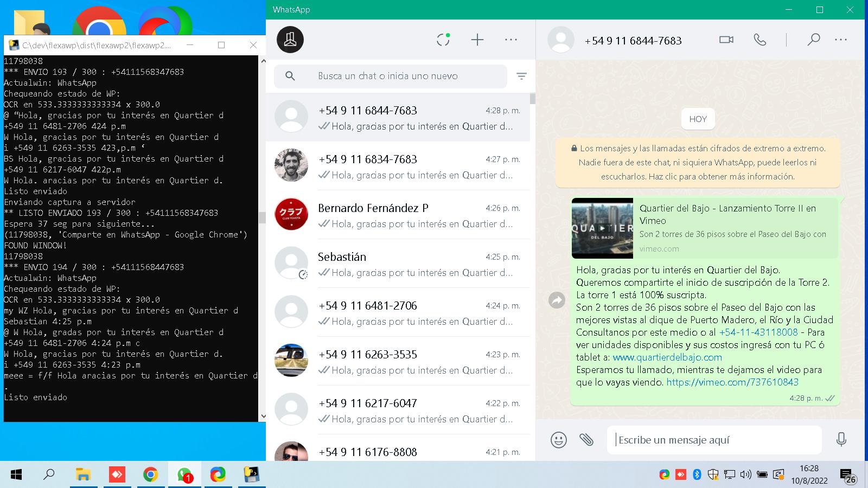Click the Windows Start button
868x488 pixels.
(x=16, y=475)
